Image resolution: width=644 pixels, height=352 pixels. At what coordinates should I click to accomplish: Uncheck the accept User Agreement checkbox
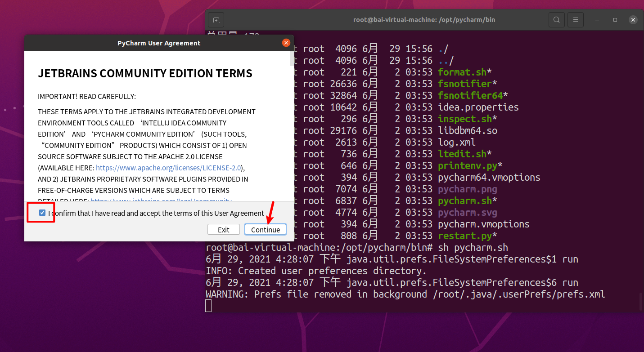tap(42, 213)
